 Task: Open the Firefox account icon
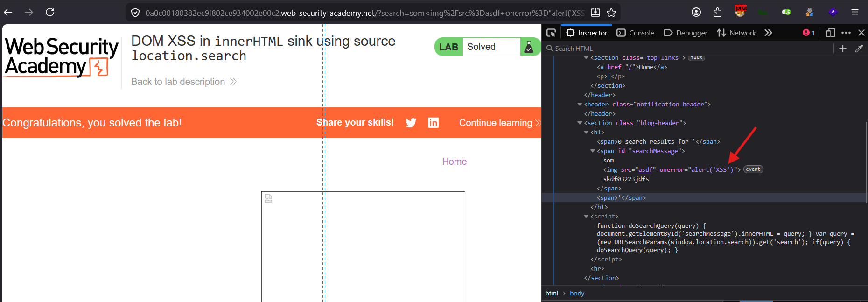pyautogui.click(x=696, y=12)
